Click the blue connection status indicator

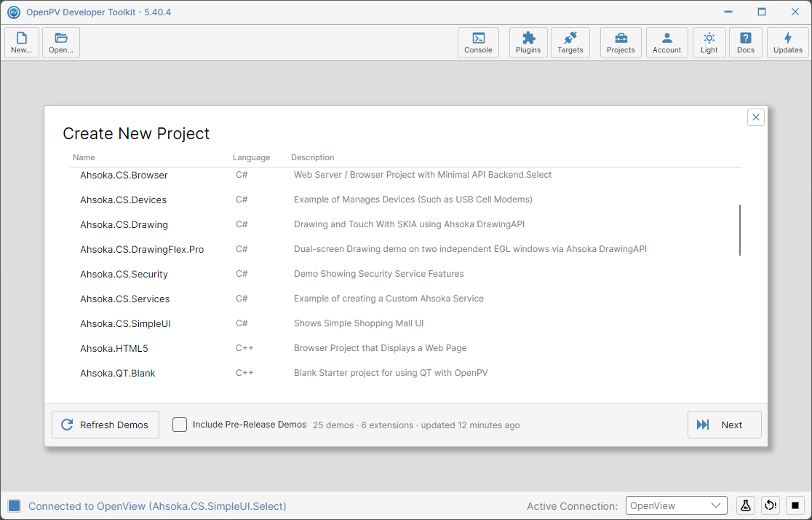coord(15,506)
